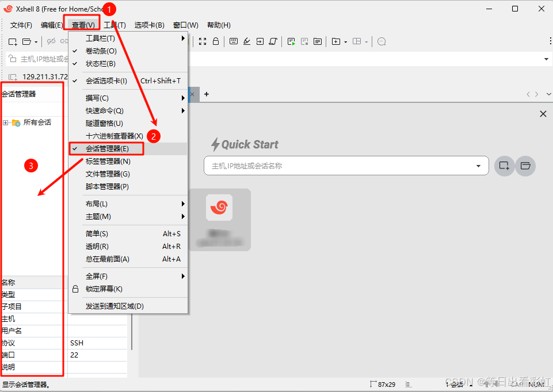Open dropdown beside the layout icon
This screenshot has height=392, width=553.
point(367,42)
